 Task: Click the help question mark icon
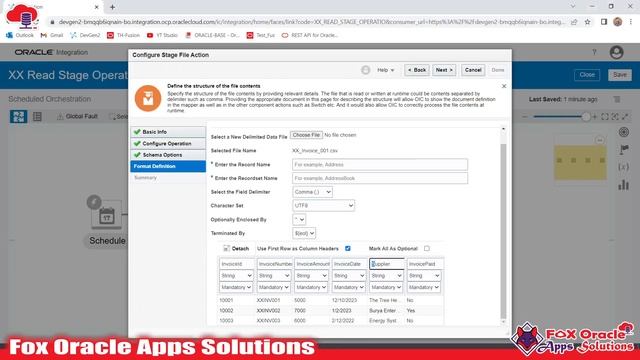594,52
